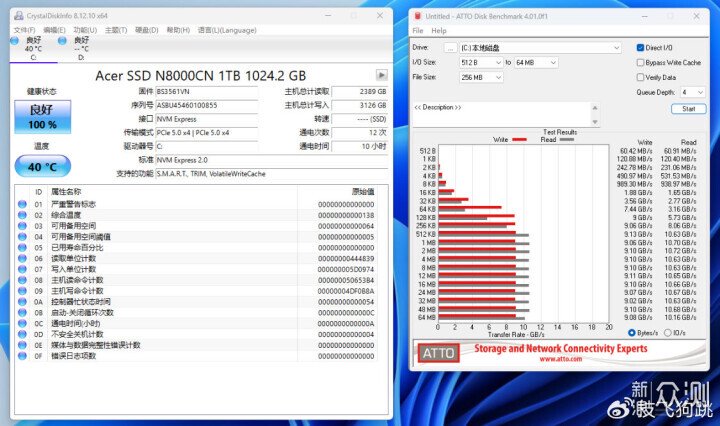Click status circle for attribute 0A 控制器忙状态时间
Image resolution: width=720 pixels, height=426 pixels.
point(22,302)
